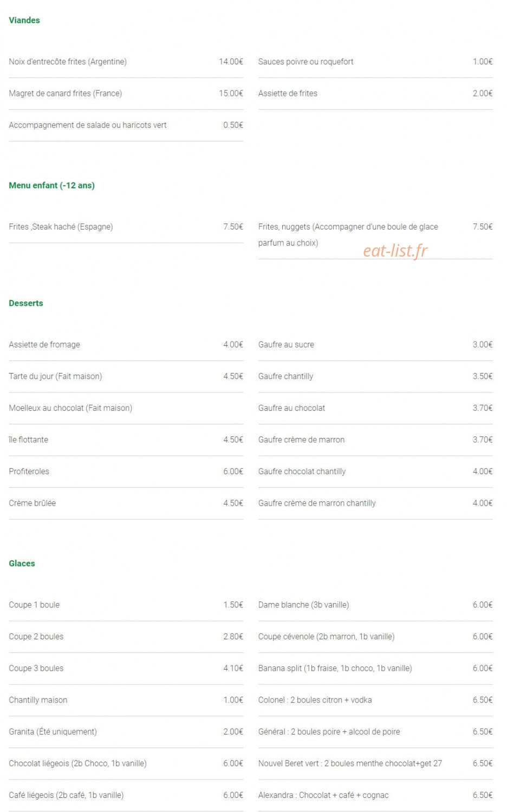The height and width of the screenshot is (812, 507).
Task: Select Coupe 1 boule
Action: pos(34,605)
